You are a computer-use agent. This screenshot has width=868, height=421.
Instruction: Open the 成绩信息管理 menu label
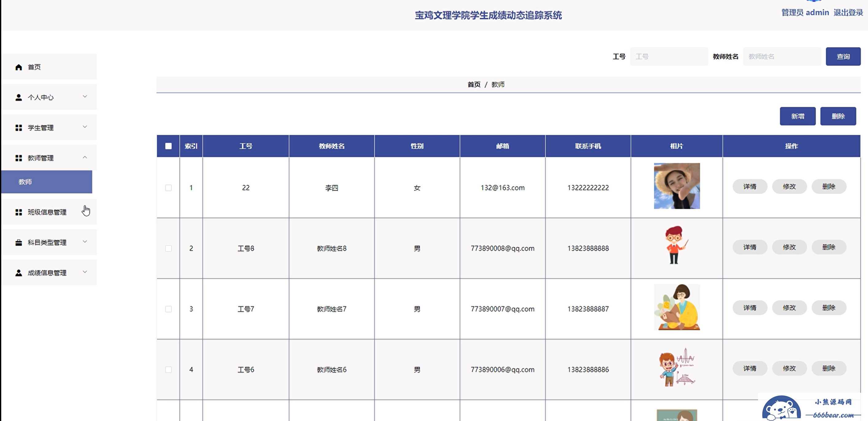pos(47,273)
